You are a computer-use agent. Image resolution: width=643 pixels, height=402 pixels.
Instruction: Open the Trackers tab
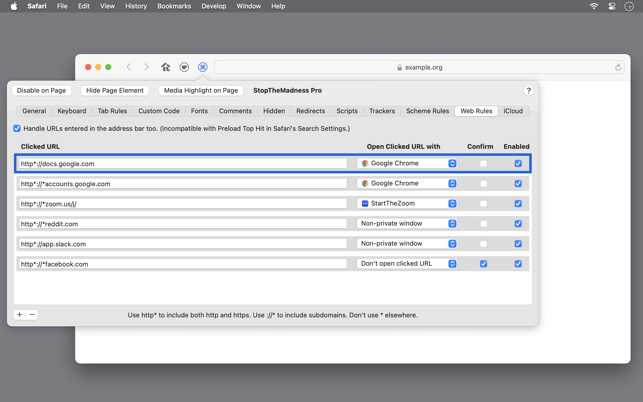[382, 111]
